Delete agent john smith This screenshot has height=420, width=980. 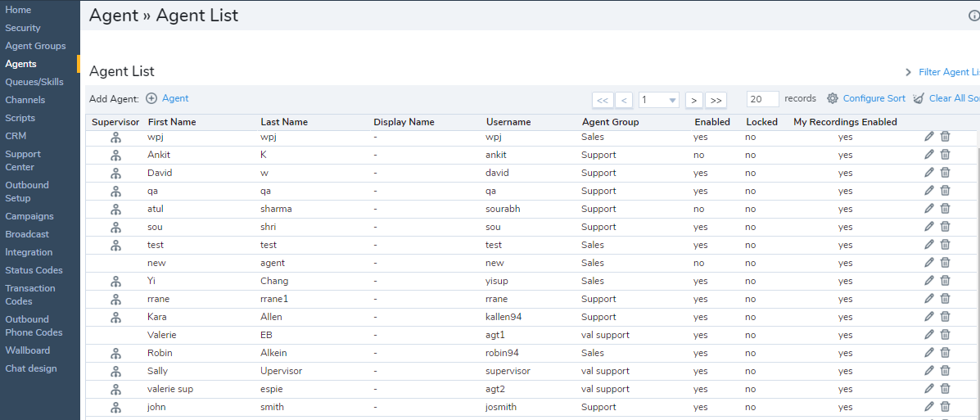[945, 407]
